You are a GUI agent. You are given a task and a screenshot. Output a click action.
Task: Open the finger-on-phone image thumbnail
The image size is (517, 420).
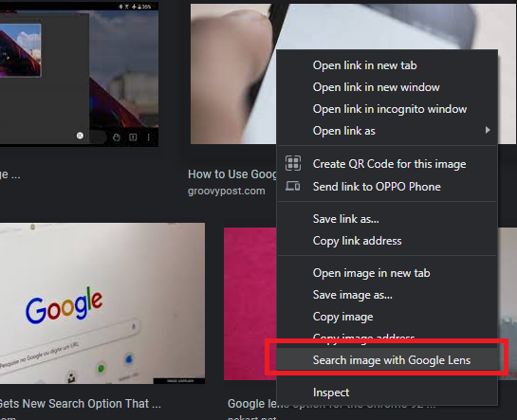[232, 74]
